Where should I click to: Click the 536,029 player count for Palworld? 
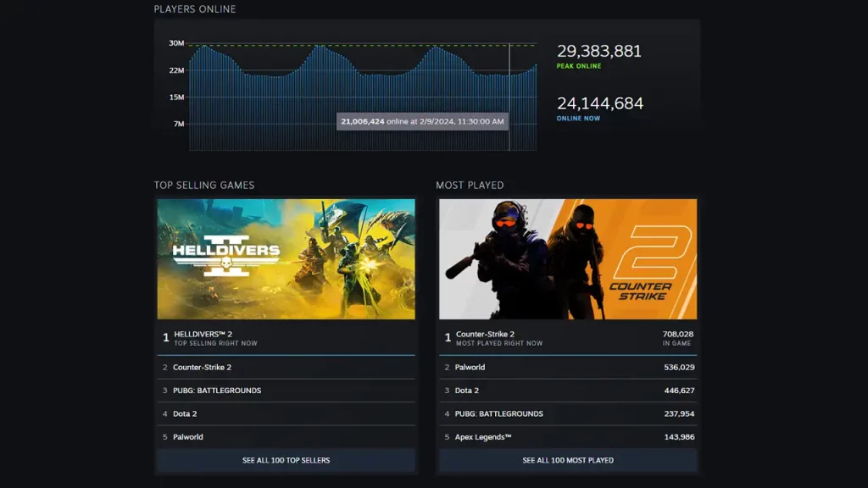point(679,368)
